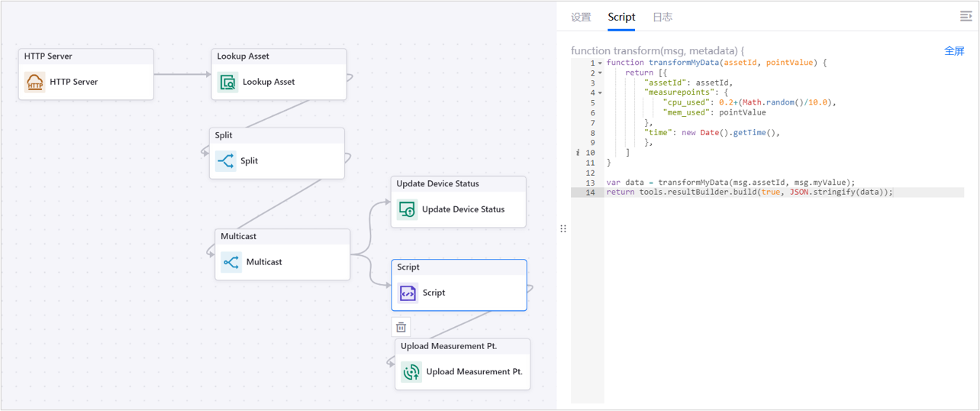This screenshot has height=411, width=980.
Task: Select the Lookup Asset node icon
Action: coord(227,82)
